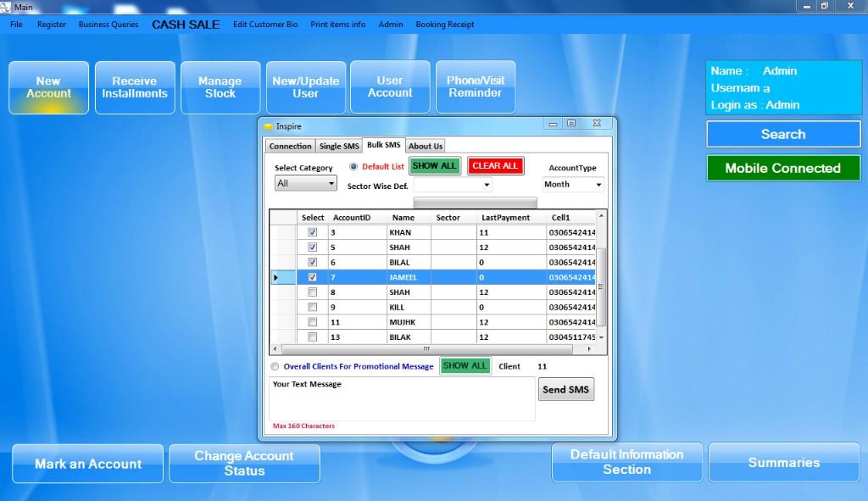Click the cell number 03045117

coord(571,337)
